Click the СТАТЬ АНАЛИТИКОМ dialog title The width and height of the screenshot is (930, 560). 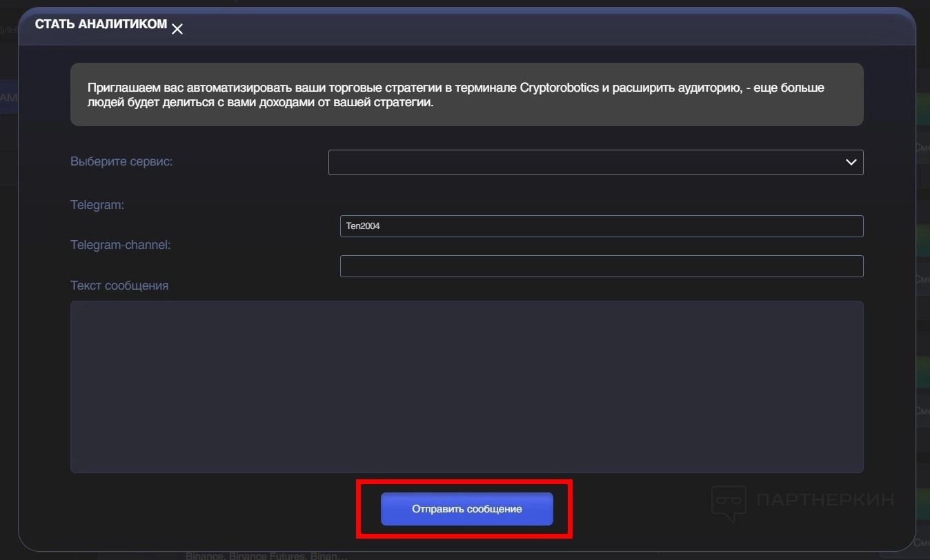(101, 24)
